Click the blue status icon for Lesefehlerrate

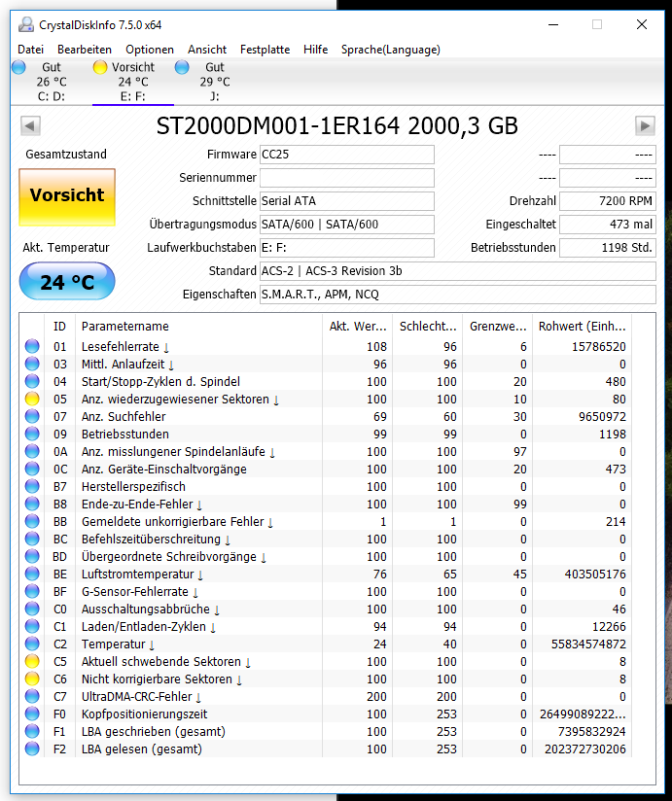(32, 346)
